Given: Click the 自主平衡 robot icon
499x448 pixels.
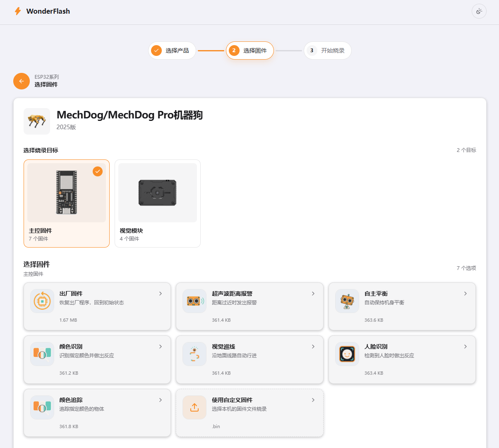Looking at the screenshot, I should [347, 301].
